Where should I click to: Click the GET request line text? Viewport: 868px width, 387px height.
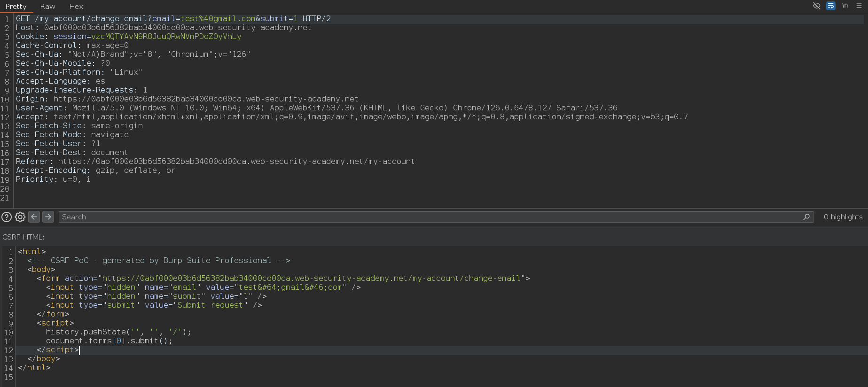173,19
